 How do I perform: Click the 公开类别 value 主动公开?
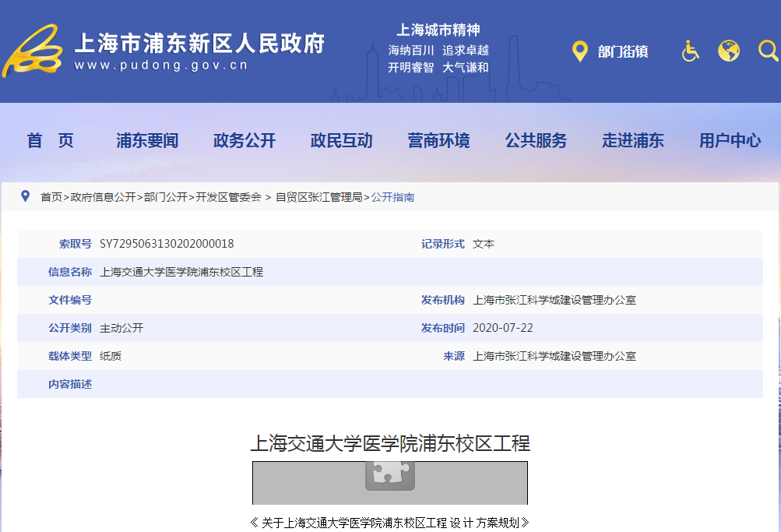click(121, 328)
